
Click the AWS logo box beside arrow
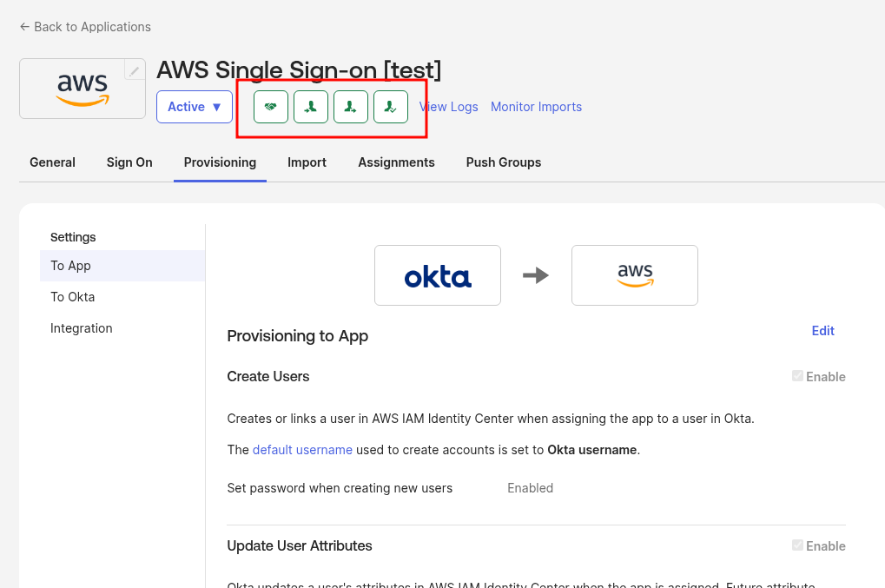[635, 275]
